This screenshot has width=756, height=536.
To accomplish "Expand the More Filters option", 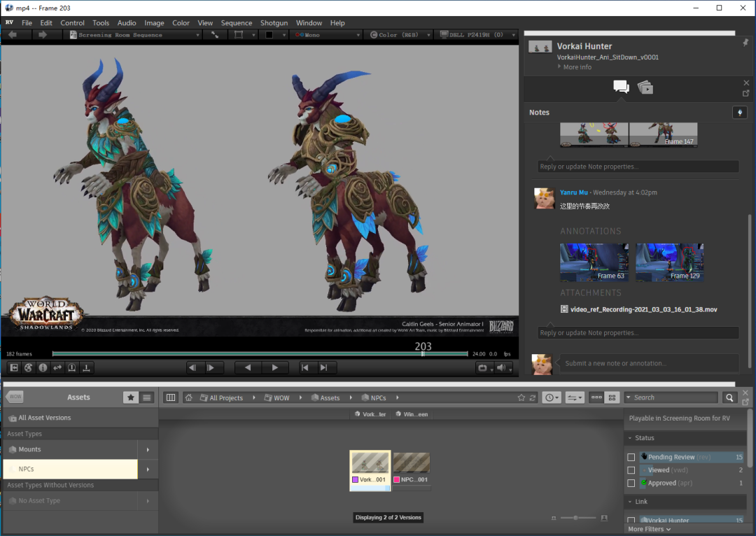I will click(x=649, y=530).
